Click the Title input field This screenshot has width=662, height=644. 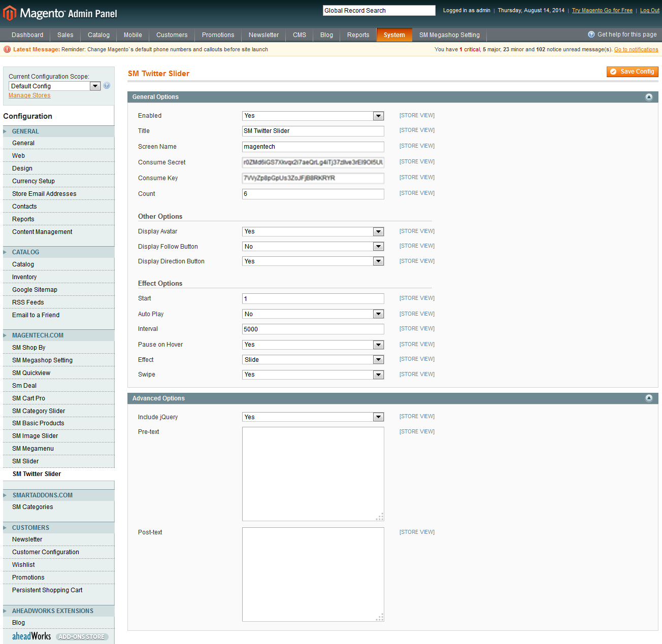tap(313, 131)
